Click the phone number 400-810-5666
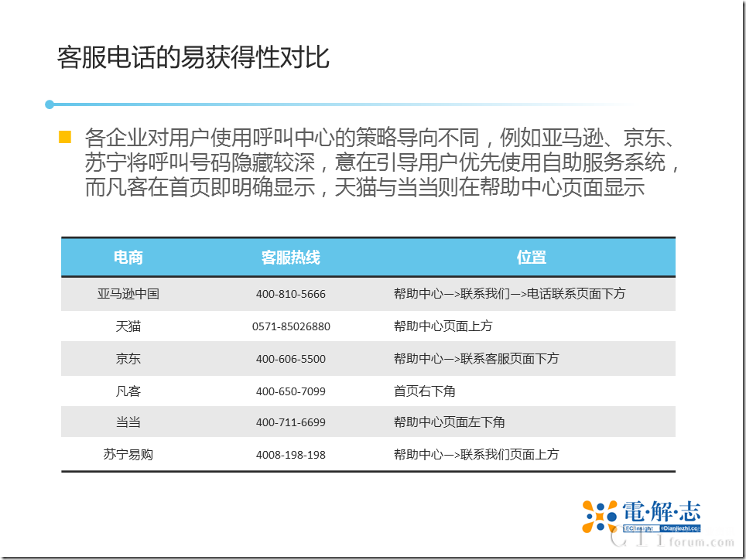The width and height of the screenshot is (746, 560). click(x=291, y=295)
